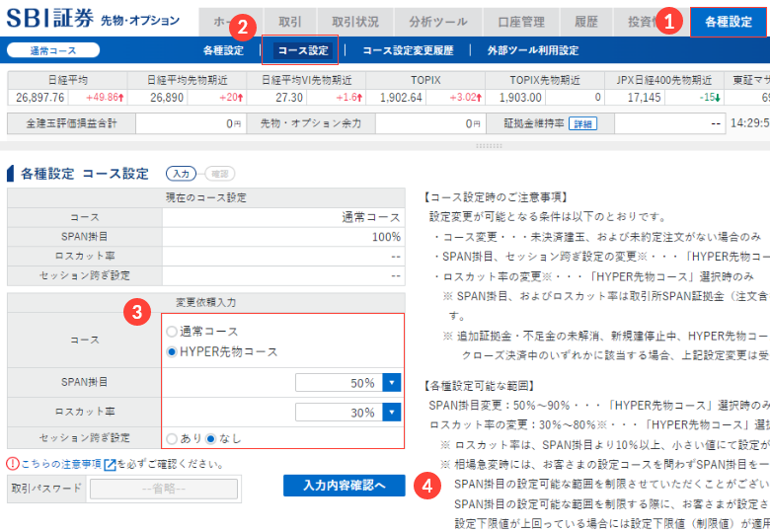Go to the 口座管理 tab
Image resolution: width=770 pixels, height=532 pixels.
click(x=521, y=22)
